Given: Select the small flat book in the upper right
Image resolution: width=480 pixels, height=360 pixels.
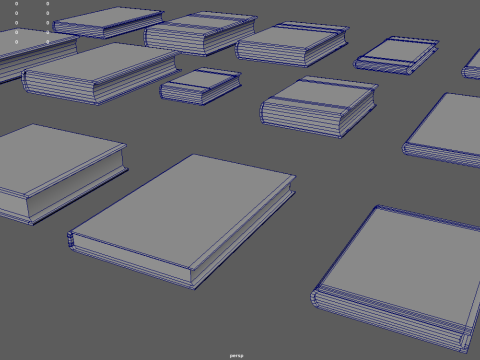Looking at the screenshot, I should click(x=397, y=55).
